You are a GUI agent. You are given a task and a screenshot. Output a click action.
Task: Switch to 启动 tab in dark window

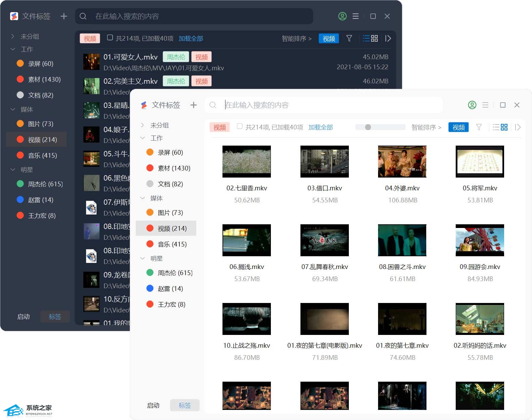point(24,317)
